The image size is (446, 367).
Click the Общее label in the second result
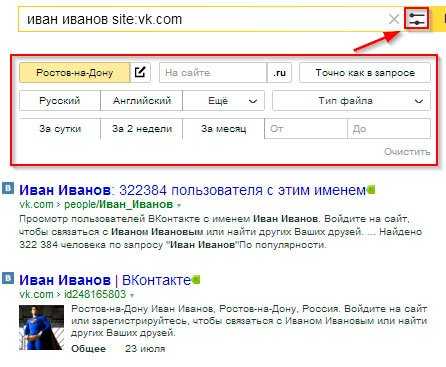(89, 349)
